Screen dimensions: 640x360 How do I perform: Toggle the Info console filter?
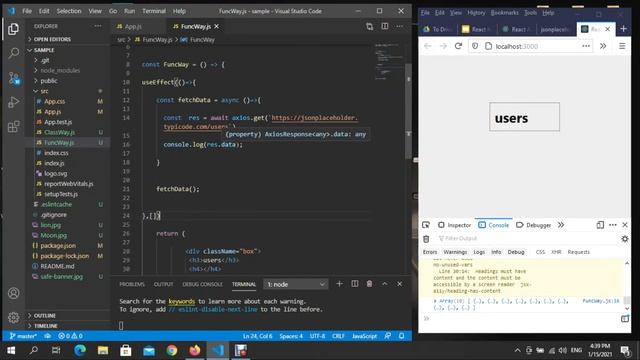496,252
